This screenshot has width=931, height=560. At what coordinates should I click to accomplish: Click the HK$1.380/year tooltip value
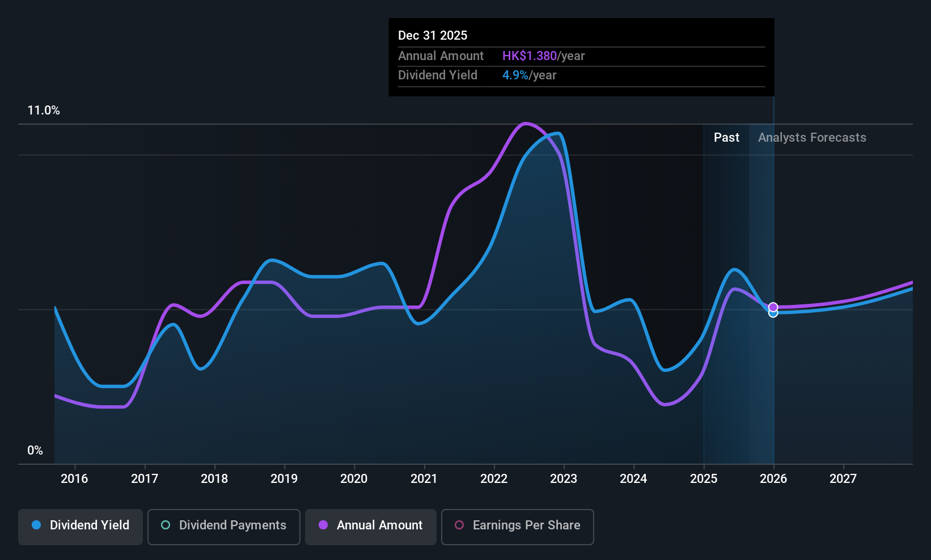tap(543, 56)
